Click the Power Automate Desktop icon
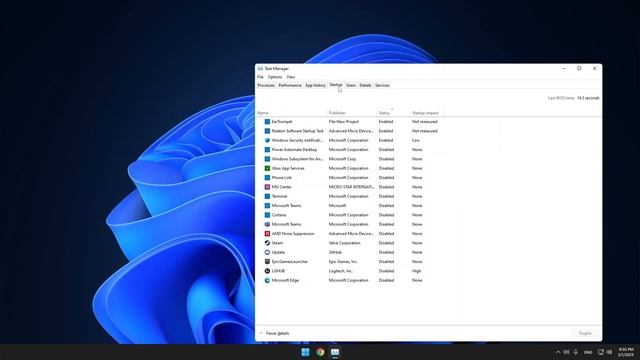Image resolution: width=640 pixels, height=360 pixels. pyautogui.click(x=267, y=150)
